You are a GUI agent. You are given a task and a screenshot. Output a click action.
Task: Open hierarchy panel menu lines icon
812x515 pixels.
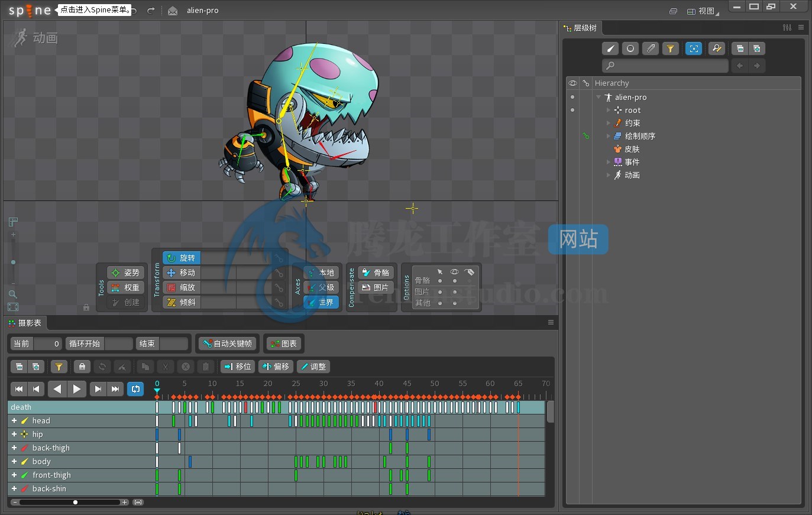801,27
